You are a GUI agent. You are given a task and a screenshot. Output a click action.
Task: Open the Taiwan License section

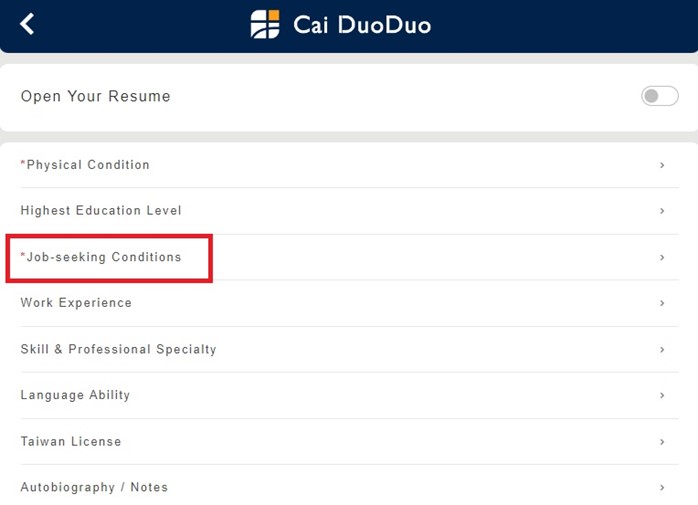[71, 442]
